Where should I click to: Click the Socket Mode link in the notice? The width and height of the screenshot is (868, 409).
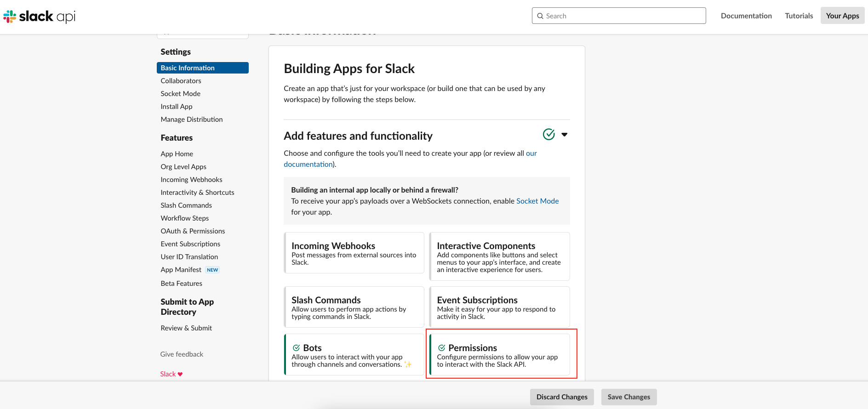click(537, 201)
